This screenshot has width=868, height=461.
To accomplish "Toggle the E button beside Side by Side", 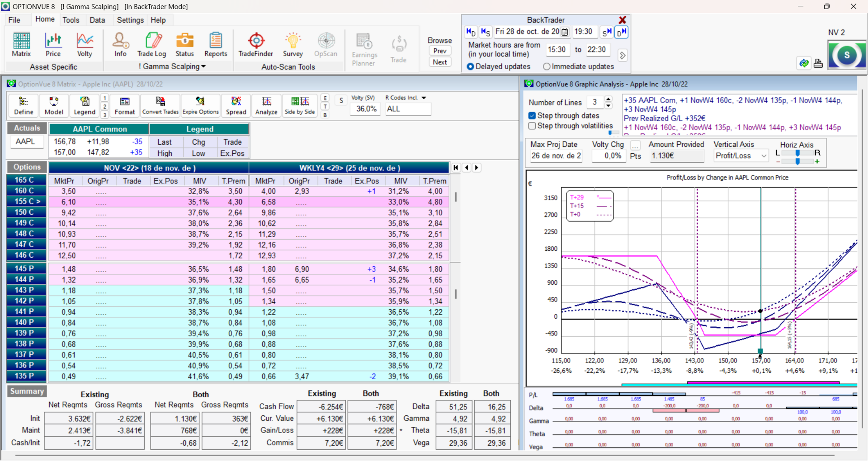I will coord(325,98).
